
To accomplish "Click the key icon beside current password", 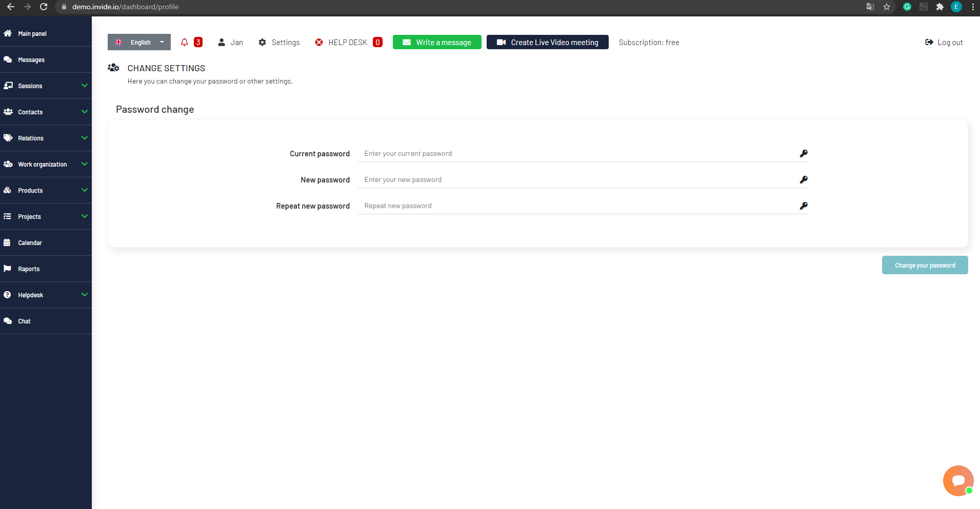I will coord(803,153).
